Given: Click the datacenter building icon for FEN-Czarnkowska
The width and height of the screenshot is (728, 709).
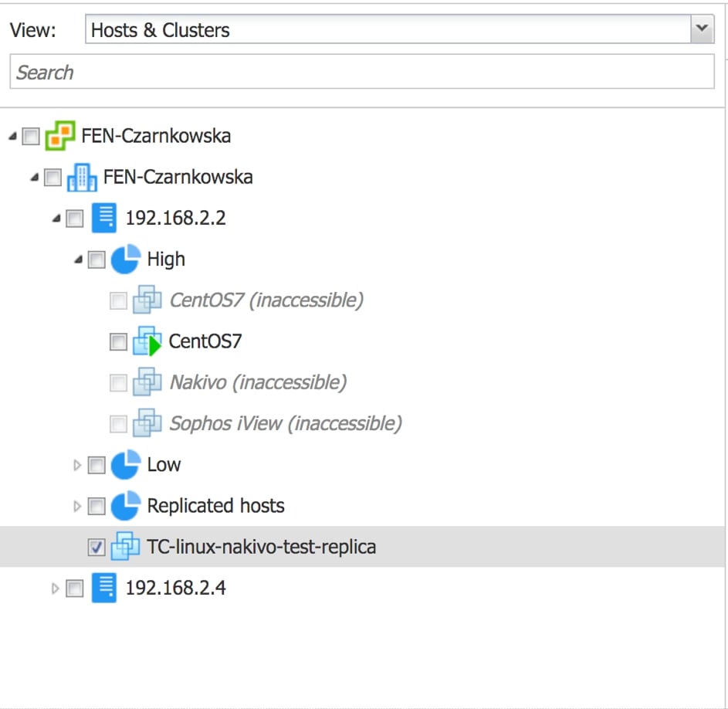Looking at the screenshot, I should click(x=82, y=178).
